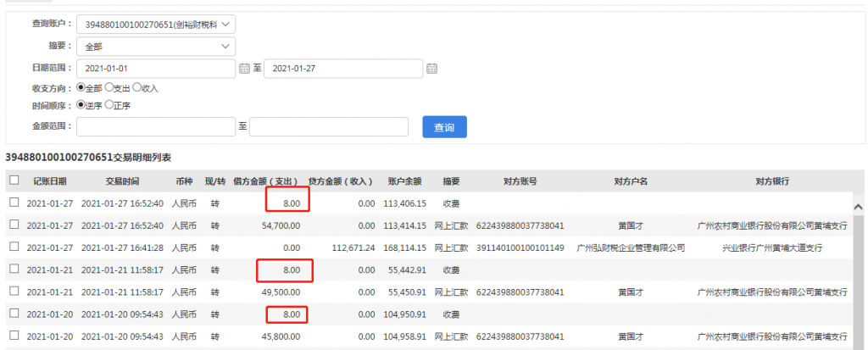The height and width of the screenshot is (350, 868).
Task: Select the 收入 radio button
Action: (x=137, y=87)
